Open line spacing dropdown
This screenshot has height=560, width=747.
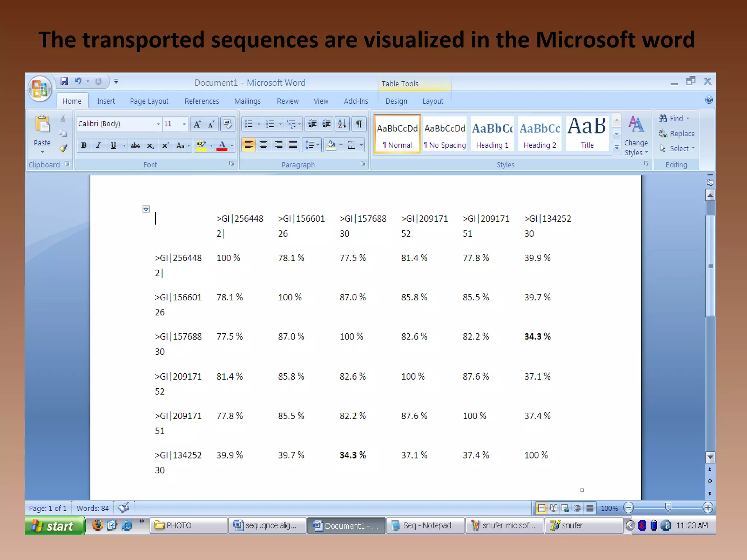click(312, 145)
